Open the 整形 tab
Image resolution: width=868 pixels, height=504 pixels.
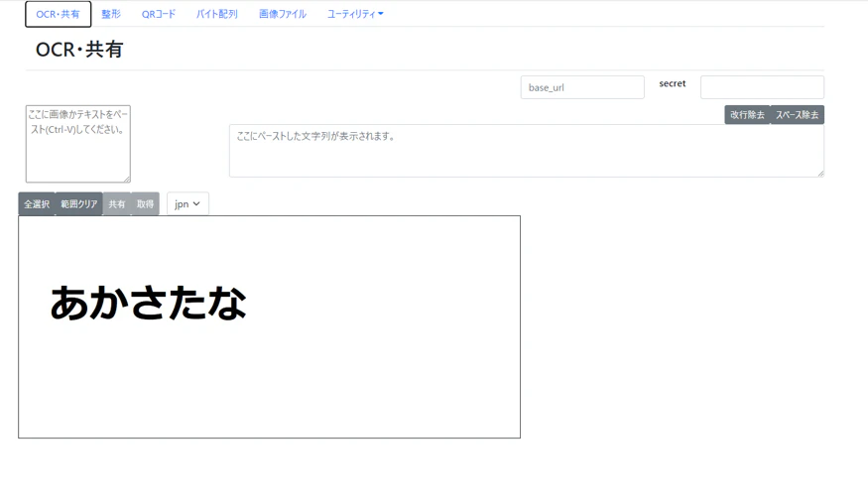(x=111, y=15)
